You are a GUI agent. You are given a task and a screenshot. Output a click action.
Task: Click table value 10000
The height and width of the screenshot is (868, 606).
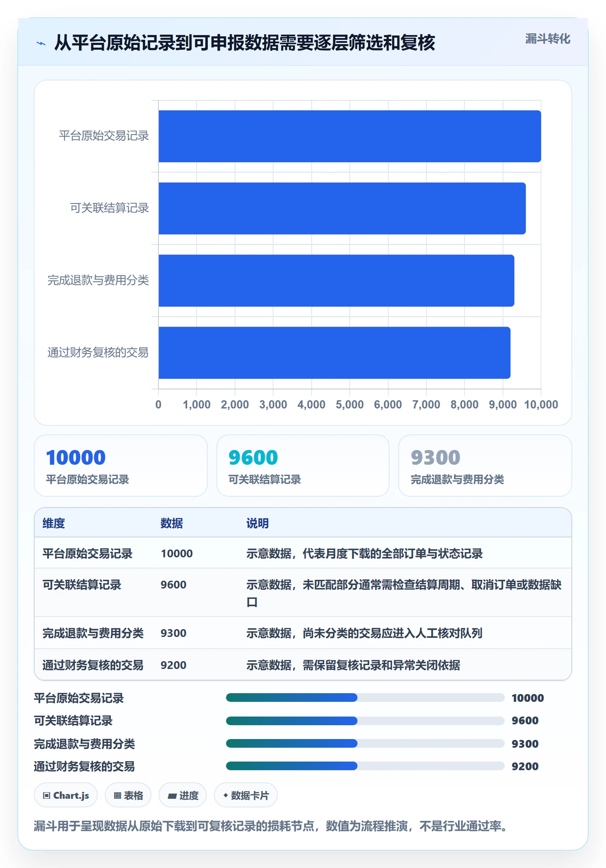tap(177, 553)
